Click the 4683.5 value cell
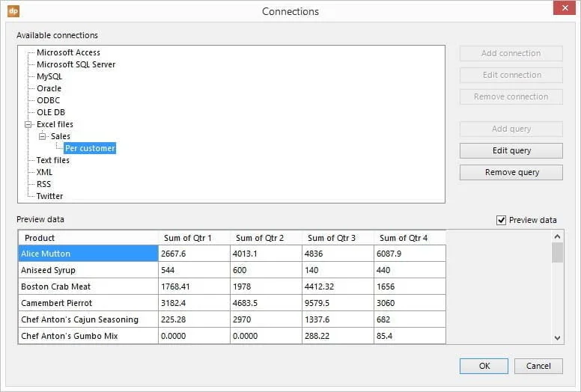Viewport: 581px width, 392px height. (x=266, y=303)
